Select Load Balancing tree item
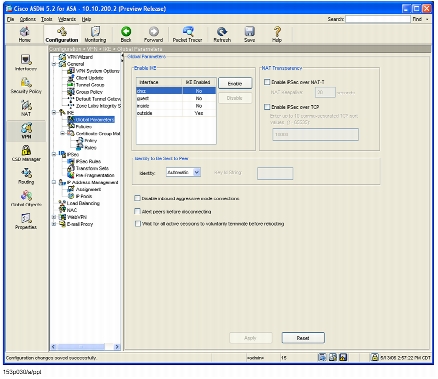Screen dimensions: 438x379 (83, 203)
